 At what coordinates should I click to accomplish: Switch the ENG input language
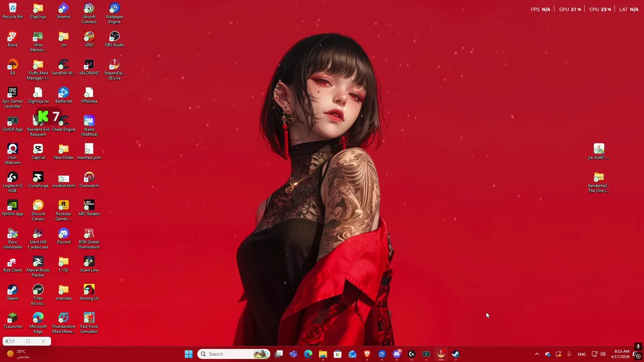tap(582, 354)
